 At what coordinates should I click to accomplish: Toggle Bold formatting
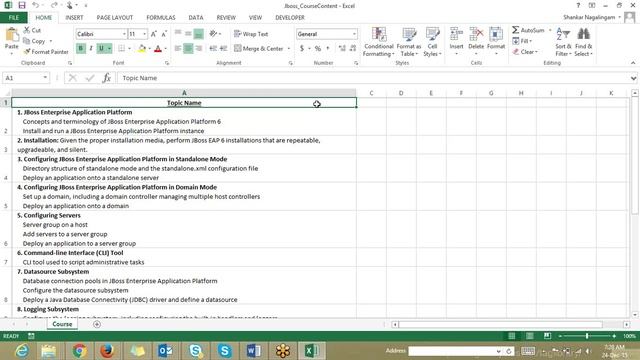pyautogui.click(x=81, y=49)
